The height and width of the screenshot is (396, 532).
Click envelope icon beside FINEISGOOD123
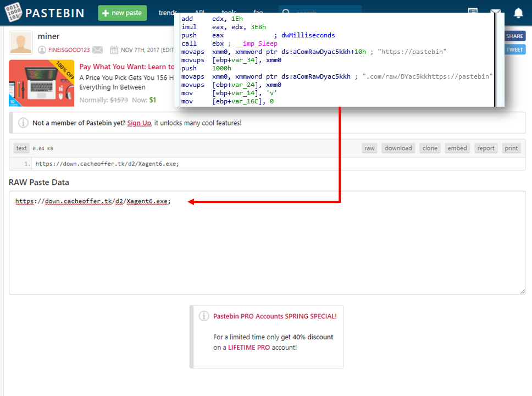[97, 50]
